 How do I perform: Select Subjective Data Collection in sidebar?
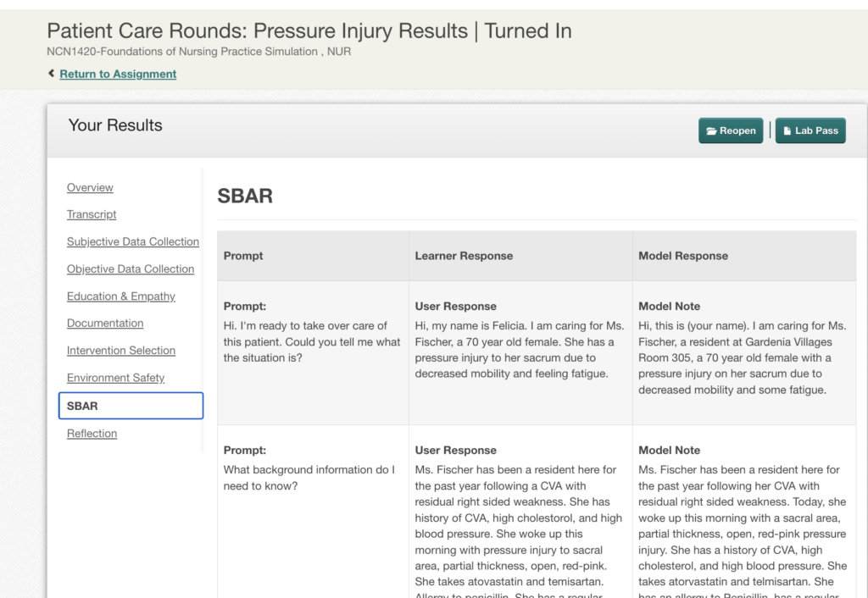click(133, 241)
